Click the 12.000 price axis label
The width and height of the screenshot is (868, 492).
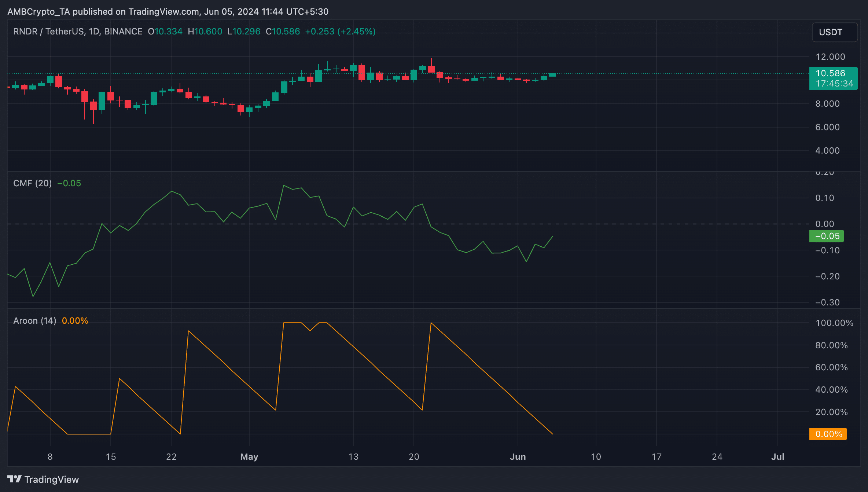pos(830,57)
